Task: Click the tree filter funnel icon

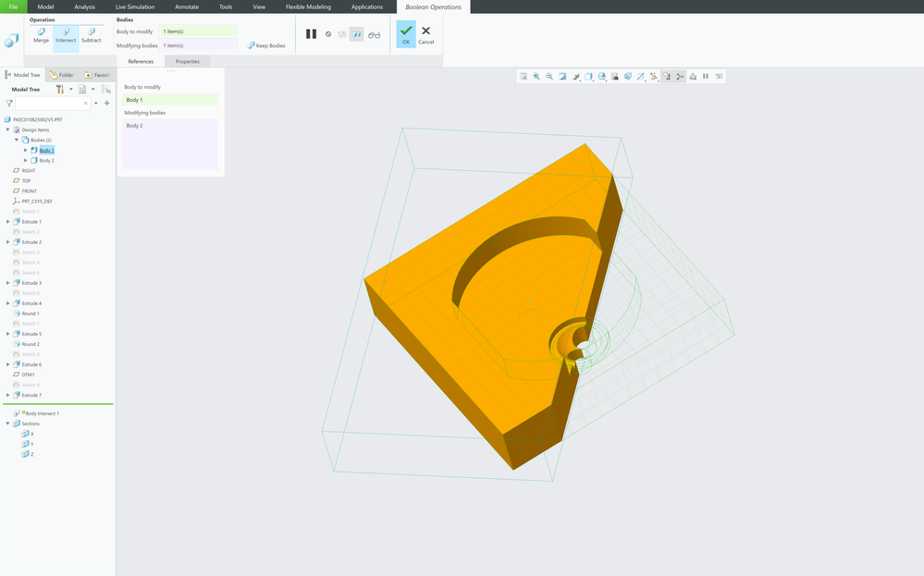Action: click(x=9, y=103)
